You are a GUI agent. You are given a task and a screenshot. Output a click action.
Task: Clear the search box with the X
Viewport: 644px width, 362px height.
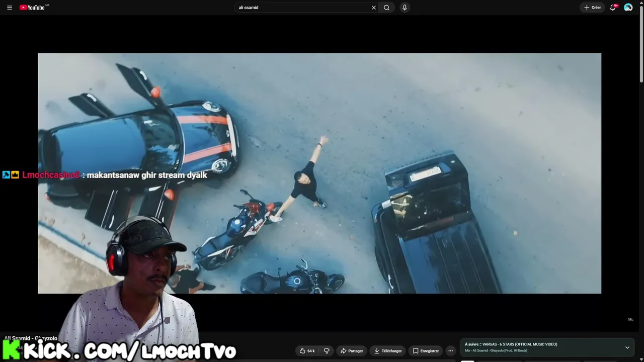click(374, 8)
